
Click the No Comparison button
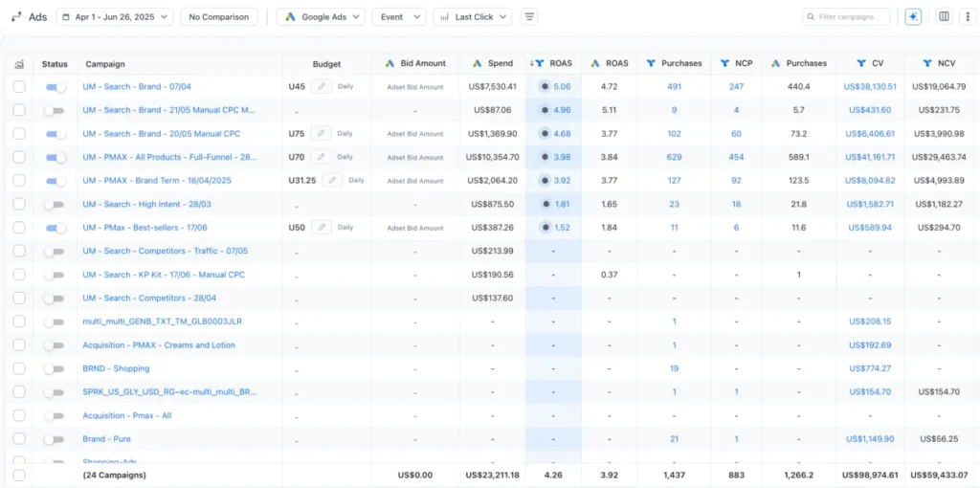pyautogui.click(x=219, y=17)
